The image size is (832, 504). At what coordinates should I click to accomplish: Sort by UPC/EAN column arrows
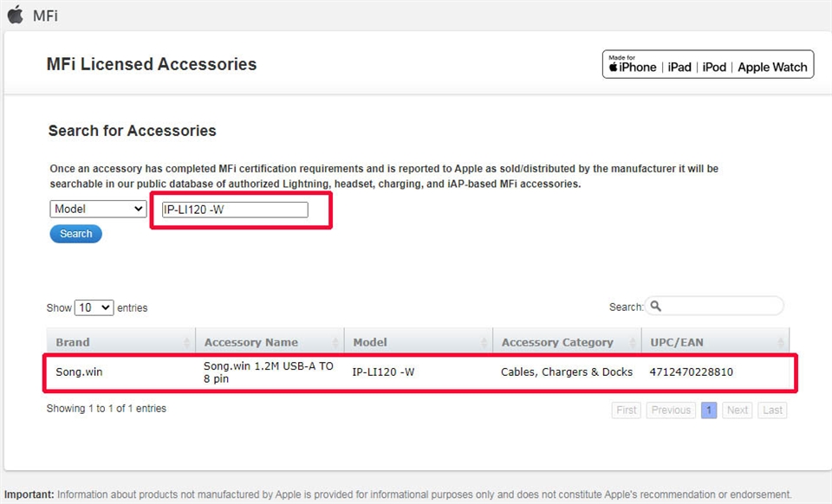[781, 343]
